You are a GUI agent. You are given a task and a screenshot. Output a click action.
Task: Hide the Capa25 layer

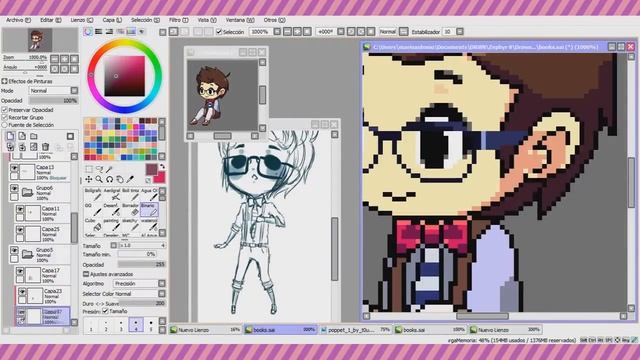20,230
